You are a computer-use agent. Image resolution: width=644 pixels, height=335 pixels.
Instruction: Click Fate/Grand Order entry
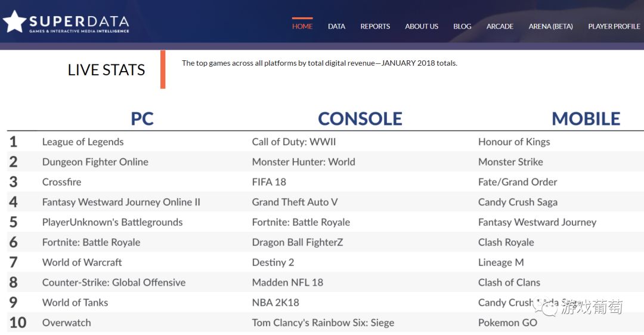click(518, 182)
